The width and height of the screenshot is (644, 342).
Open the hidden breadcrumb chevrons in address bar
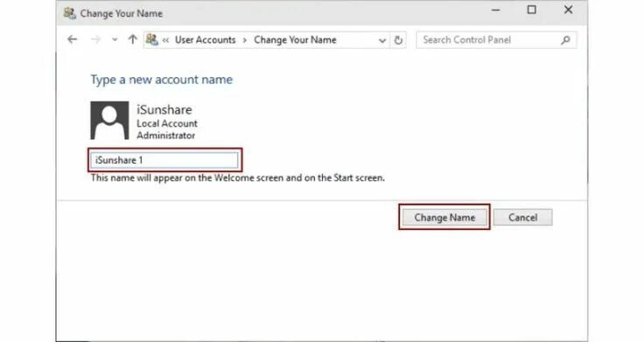pyautogui.click(x=166, y=40)
